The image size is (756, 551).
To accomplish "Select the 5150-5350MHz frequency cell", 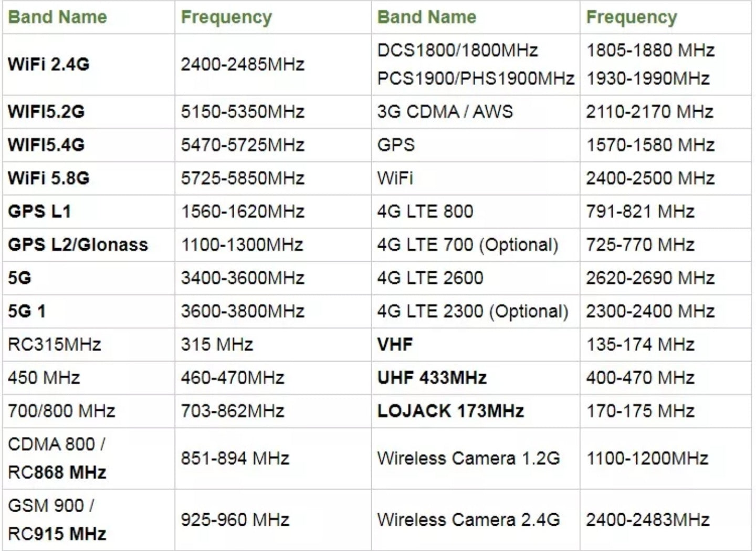I will [243, 112].
